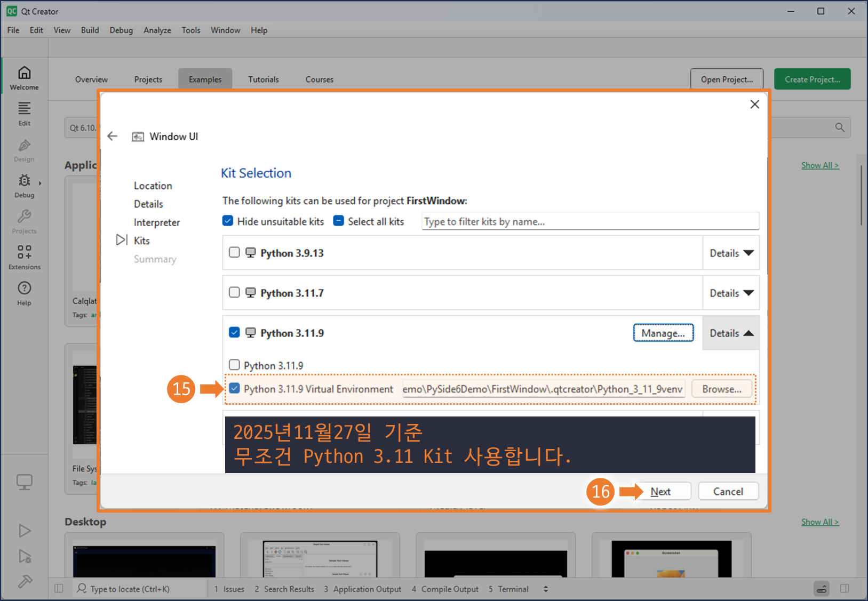Switch to the Courses tab
868x601 pixels.
(x=319, y=79)
